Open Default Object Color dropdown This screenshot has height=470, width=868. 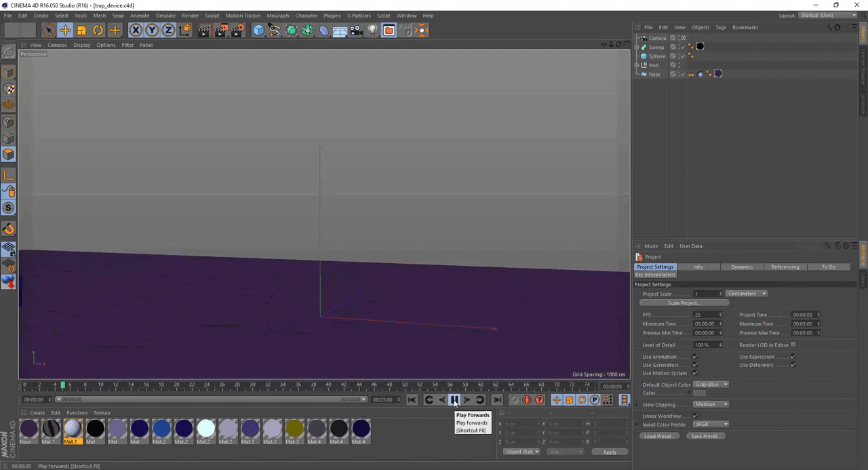(x=711, y=385)
